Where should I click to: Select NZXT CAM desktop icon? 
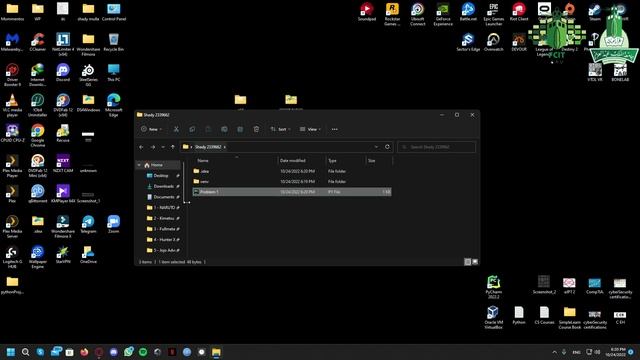coord(63,164)
